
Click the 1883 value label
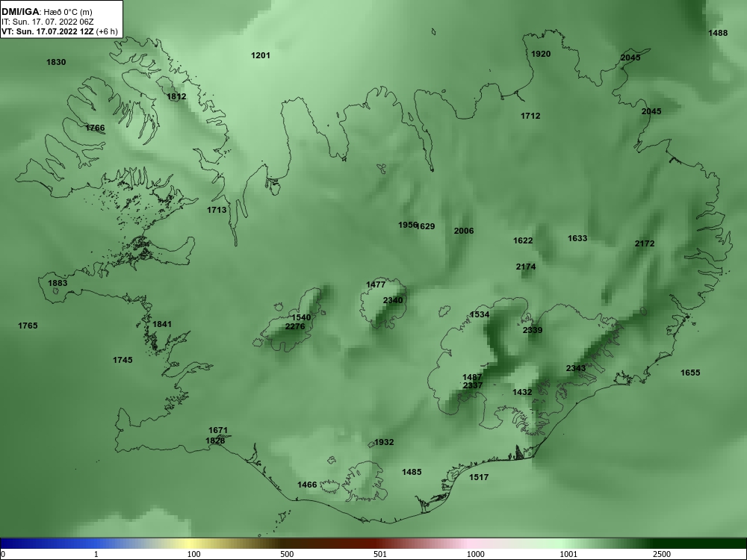(x=58, y=283)
